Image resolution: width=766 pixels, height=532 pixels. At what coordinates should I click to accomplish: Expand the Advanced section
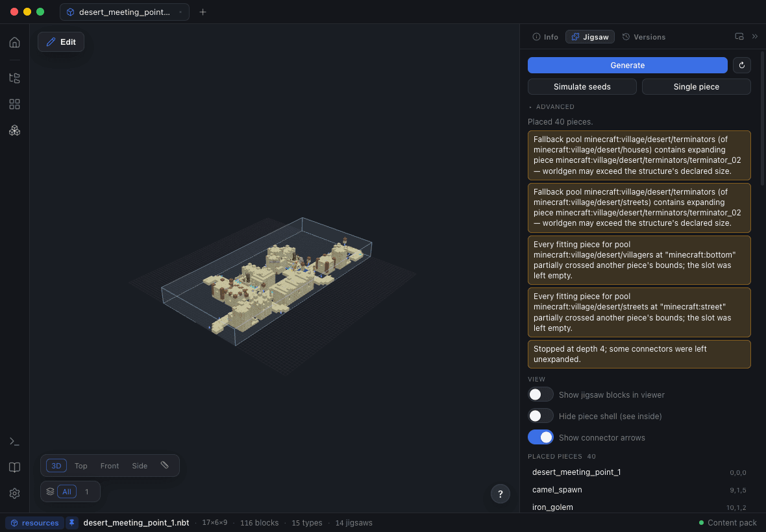click(x=551, y=107)
